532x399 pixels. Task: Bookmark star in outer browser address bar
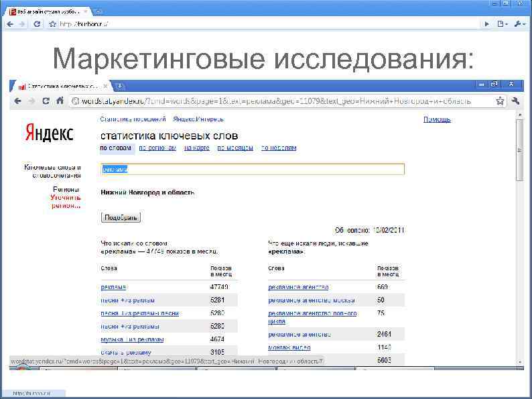pyautogui.click(x=52, y=24)
